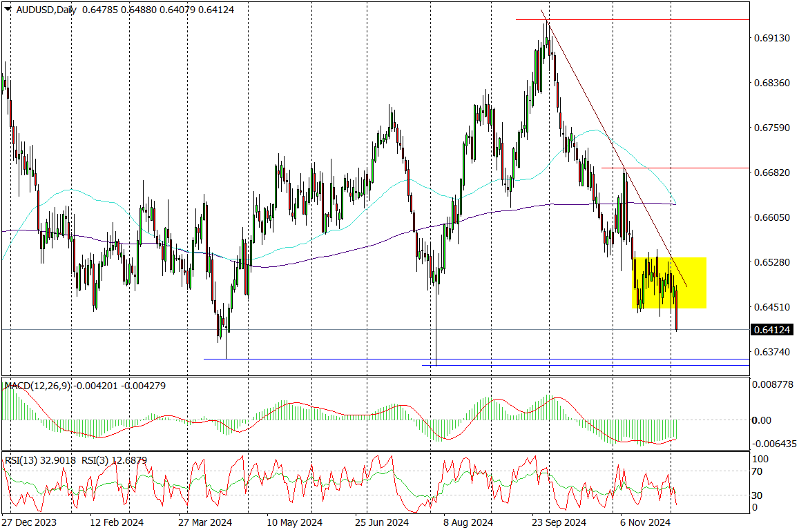
Task: Select the current price label 0.64124
Action: pos(772,330)
